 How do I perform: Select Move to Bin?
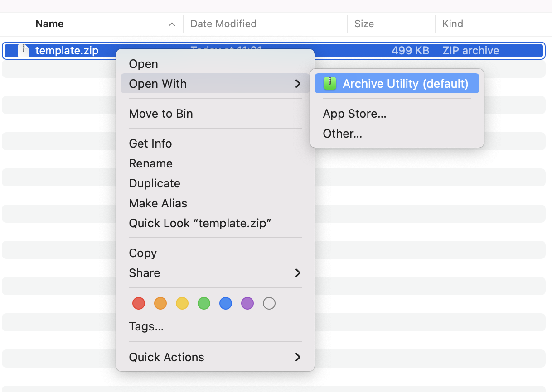pos(161,114)
